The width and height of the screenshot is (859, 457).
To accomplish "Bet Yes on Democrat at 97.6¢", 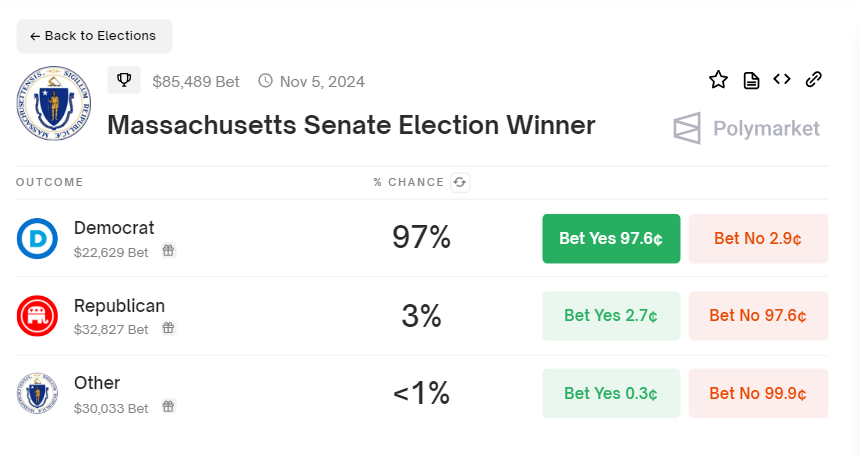I will 611,239.
